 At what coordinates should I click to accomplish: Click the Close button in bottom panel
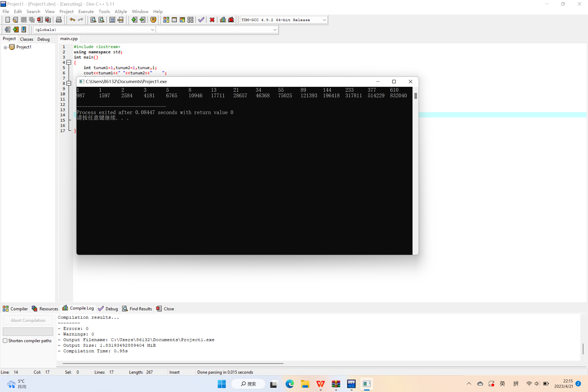click(x=165, y=308)
